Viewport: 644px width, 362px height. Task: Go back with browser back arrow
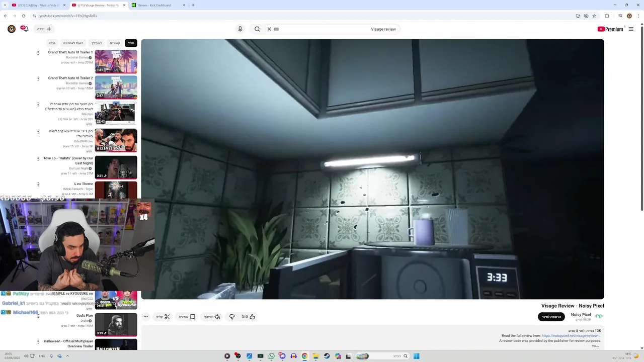[6, 16]
